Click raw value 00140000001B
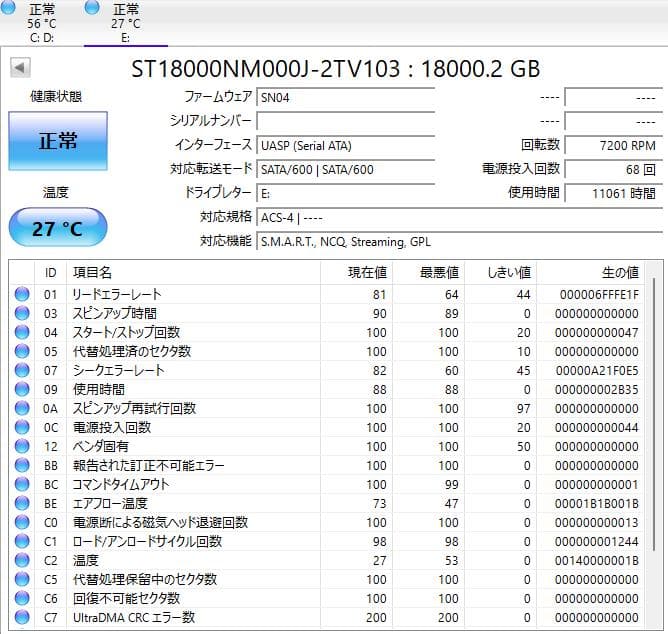The width and height of the screenshot is (668, 634). (597, 560)
